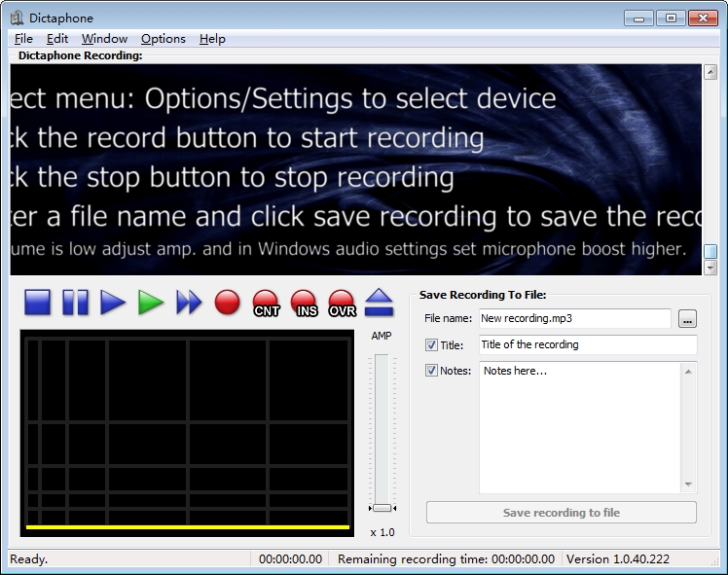Click the browse '...' button beside File name
This screenshot has width=728, height=575.
pos(687,319)
